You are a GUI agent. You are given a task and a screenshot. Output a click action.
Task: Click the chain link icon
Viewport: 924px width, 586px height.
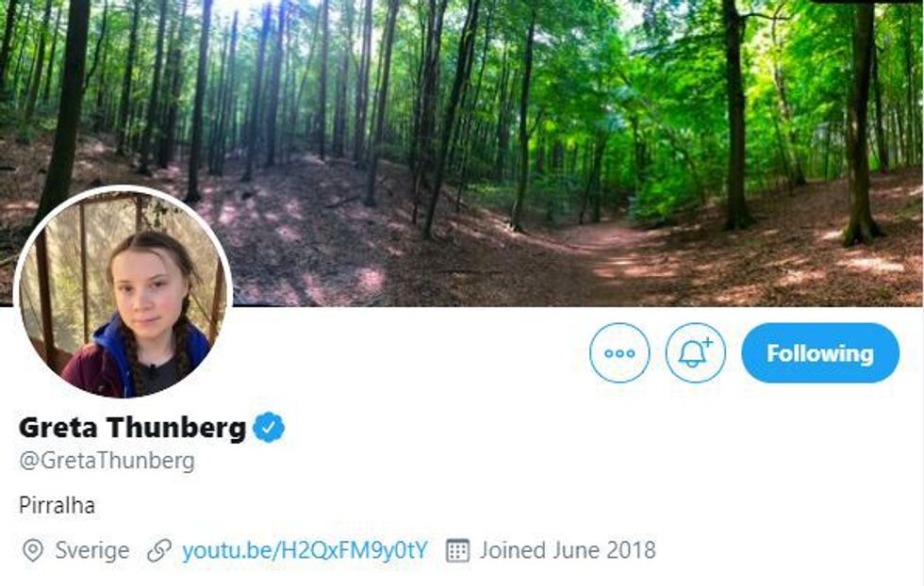(159, 550)
